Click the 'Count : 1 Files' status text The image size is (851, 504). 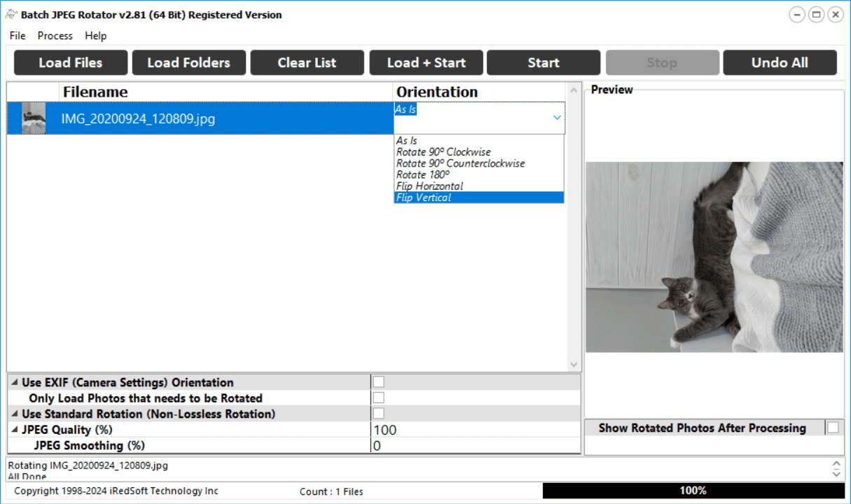[x=331, y=491]
